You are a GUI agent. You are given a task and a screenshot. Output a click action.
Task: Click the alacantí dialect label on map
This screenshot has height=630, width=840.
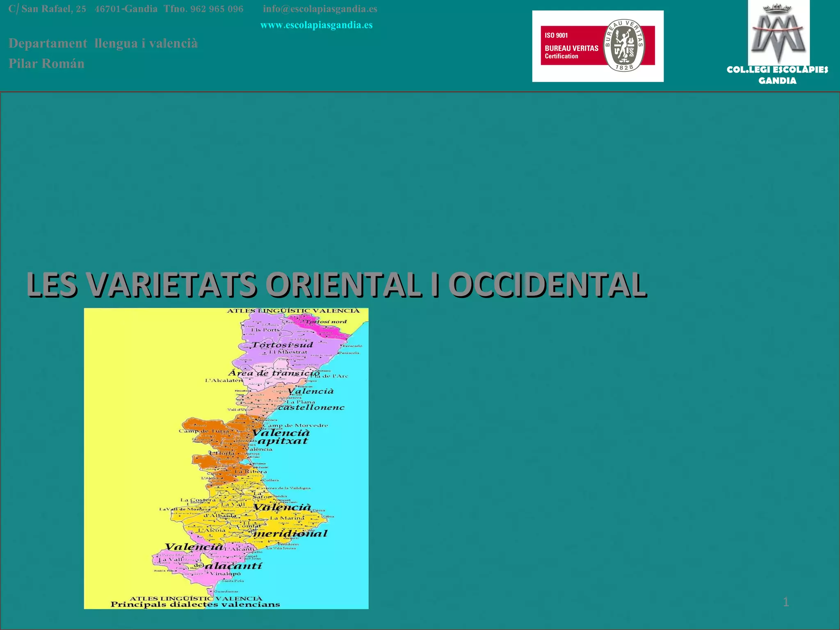point(233,566)
